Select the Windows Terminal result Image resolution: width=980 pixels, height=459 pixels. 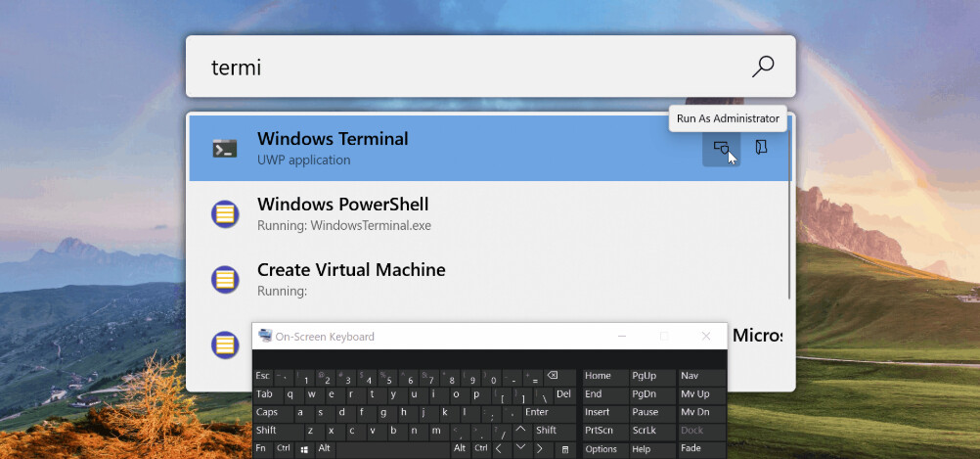(489, 148)
